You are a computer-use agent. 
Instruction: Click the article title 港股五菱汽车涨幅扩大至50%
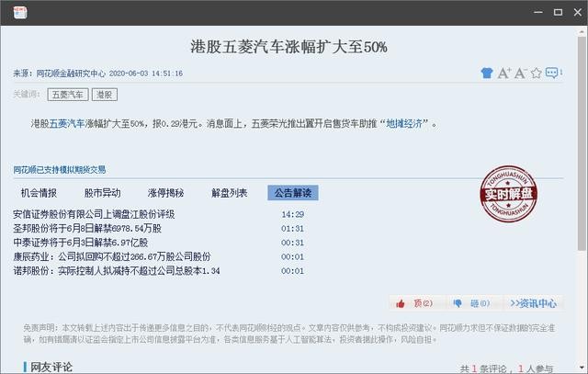point(288,47)
